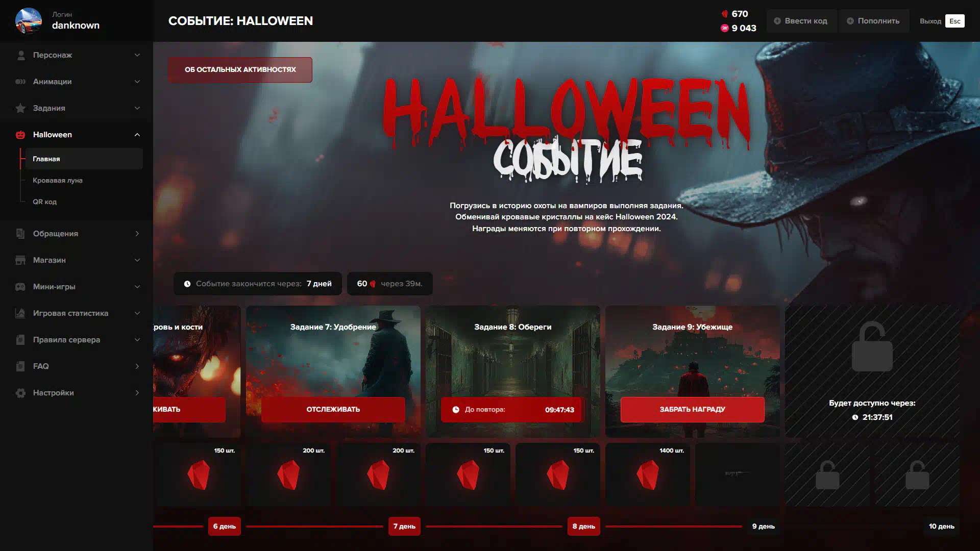The width and height of the screenshot is (980, 551).
Task: Click Об остальных активностях button
Action: (240, 70)
